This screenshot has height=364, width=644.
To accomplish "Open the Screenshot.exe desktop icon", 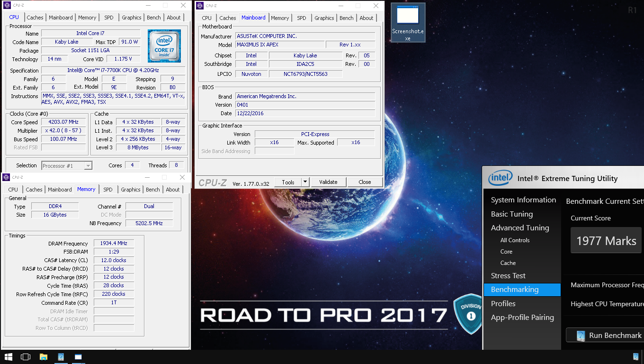I will pyautogui.click(x=408, y=23).
